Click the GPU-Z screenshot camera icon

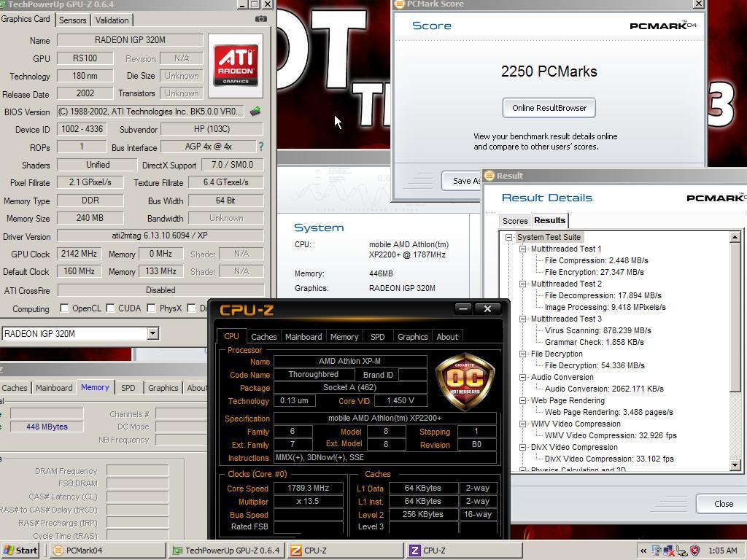(x=260, y=19)
